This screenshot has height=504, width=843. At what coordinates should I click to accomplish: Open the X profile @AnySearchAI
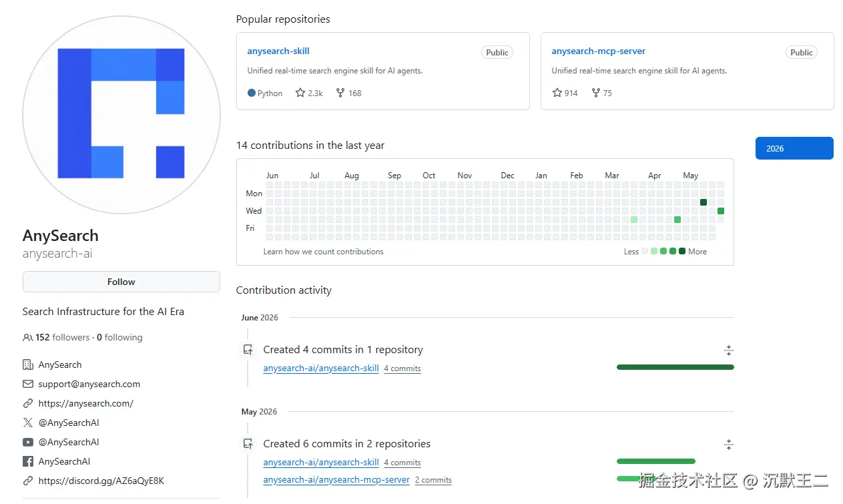[69, 423]
